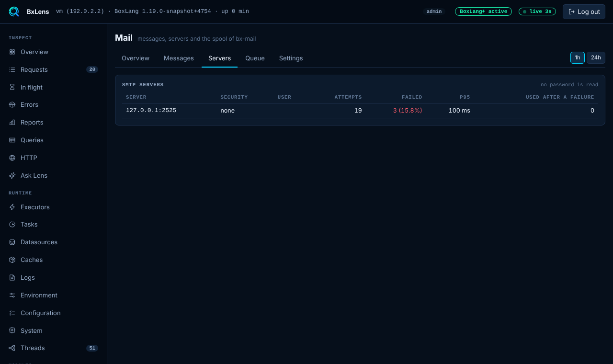Image resolution: width=613 pixels, height=364 pixels.
Task: Go to the Settings tab
Action: [291, 58]
